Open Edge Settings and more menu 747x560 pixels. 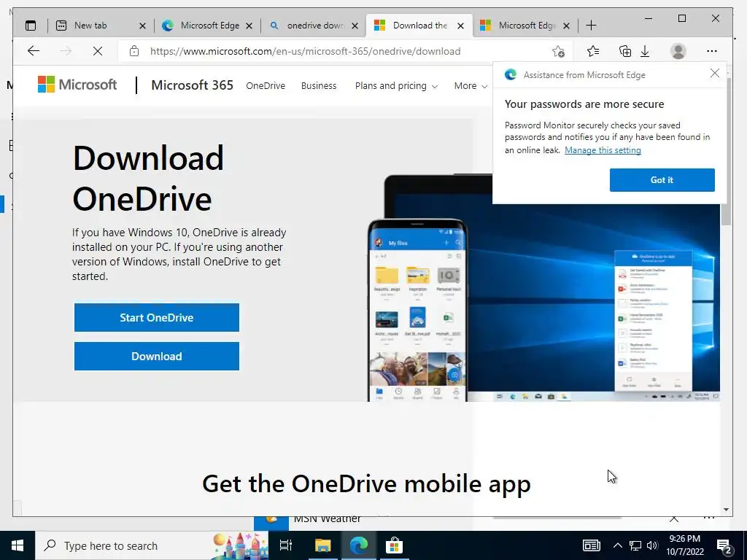click(x=712, y=51)
